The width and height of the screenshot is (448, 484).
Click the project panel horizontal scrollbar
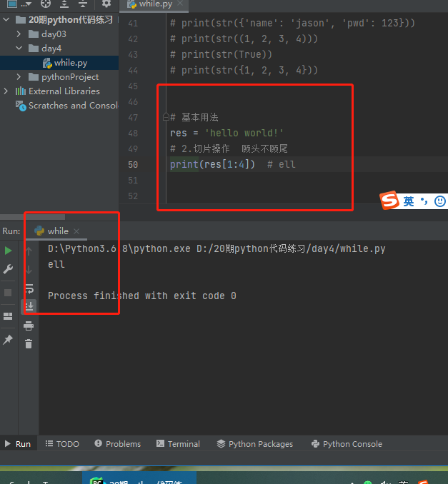tap(32, 217)
